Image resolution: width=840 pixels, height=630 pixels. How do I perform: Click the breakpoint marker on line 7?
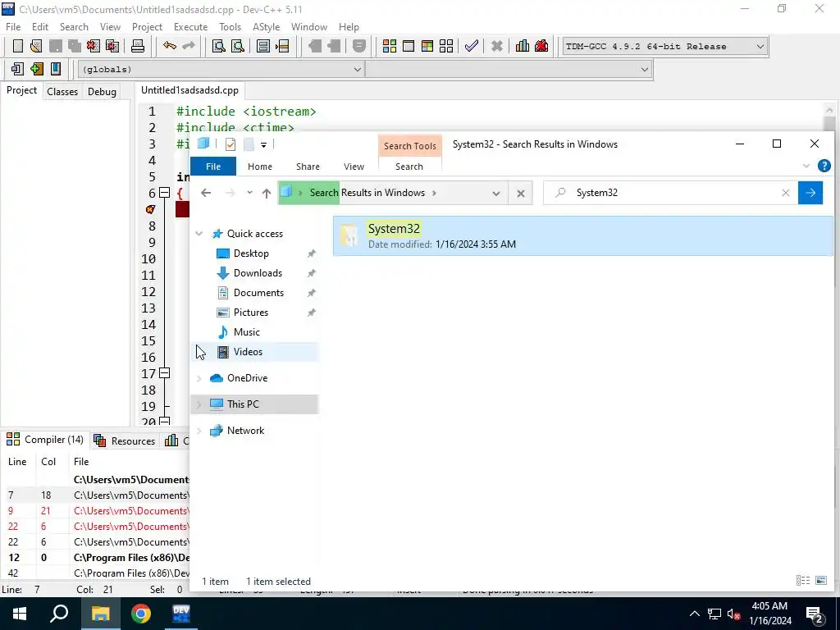(x=151, y=209)
